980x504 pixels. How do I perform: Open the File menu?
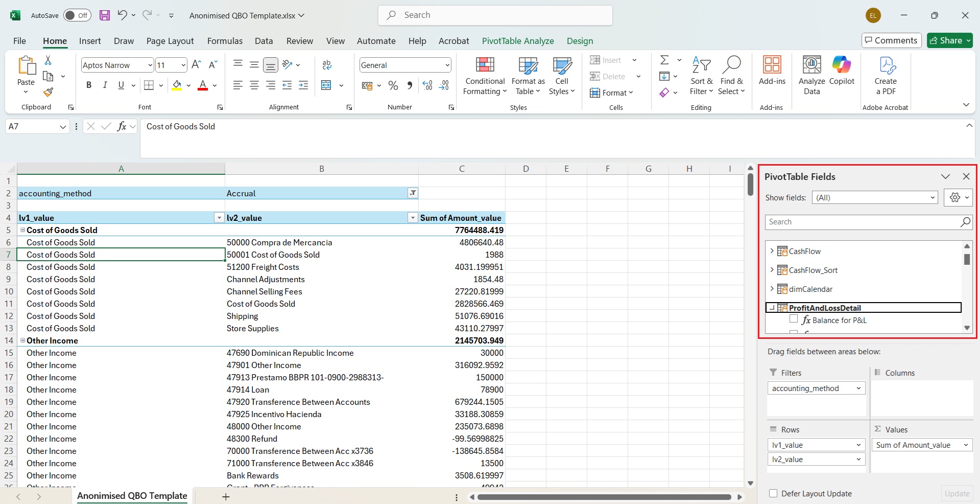[x=19, y=41]
